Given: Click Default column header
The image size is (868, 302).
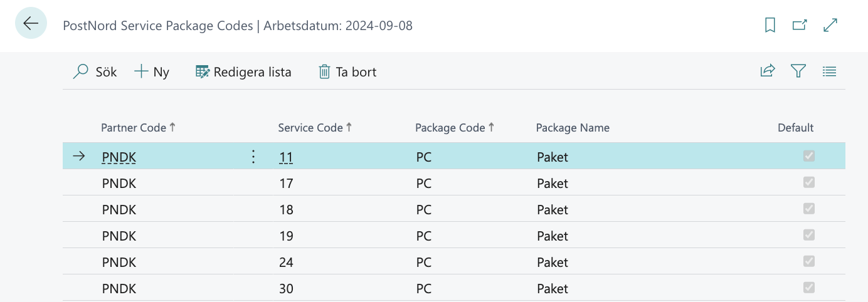Looking at the screenshot, I should 795,128.
